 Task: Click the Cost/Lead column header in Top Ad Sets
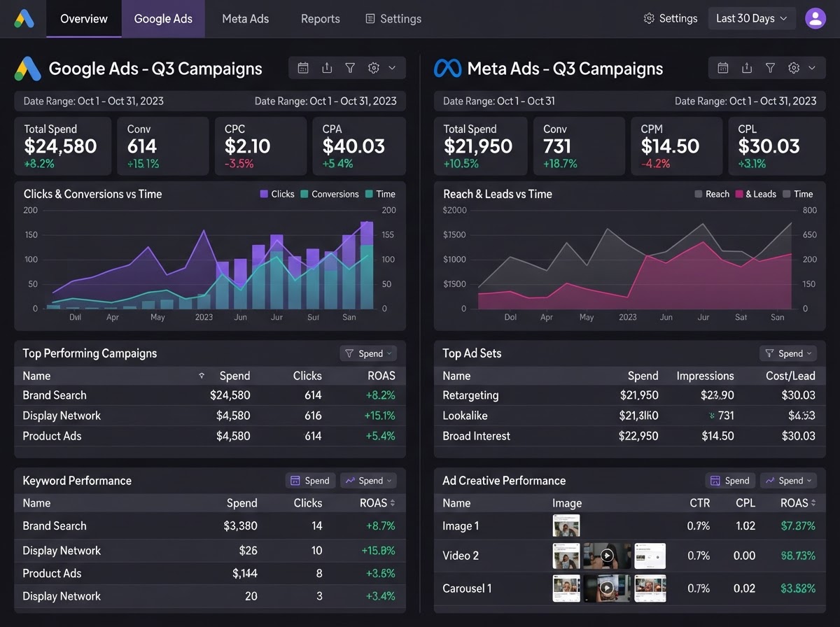click(x=791, y=376)
